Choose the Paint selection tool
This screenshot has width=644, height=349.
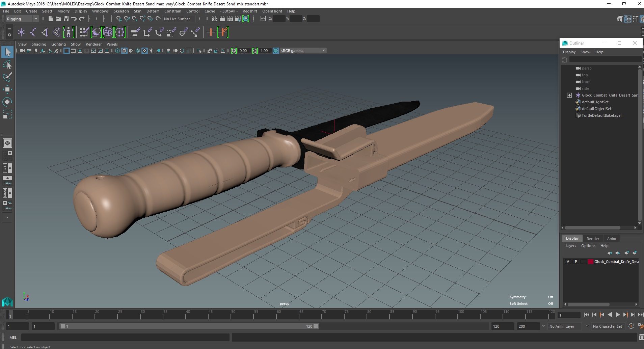coord(7,77)
